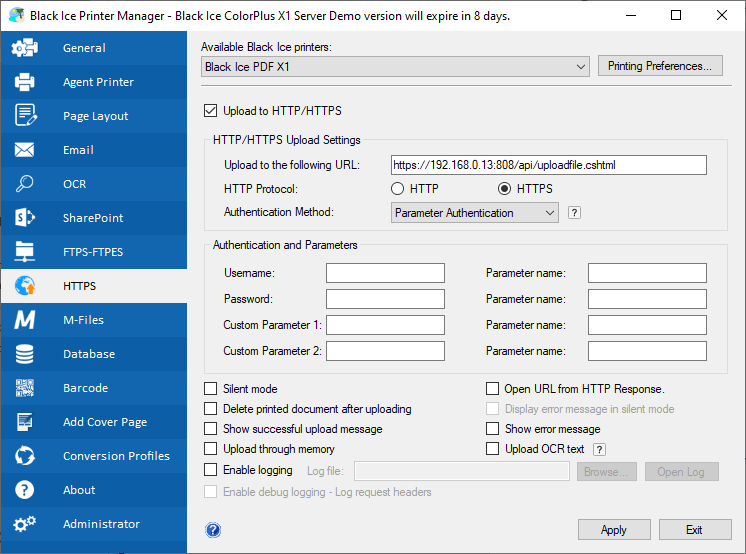
Task: Open the Email tab
Action: click(94, 150)
